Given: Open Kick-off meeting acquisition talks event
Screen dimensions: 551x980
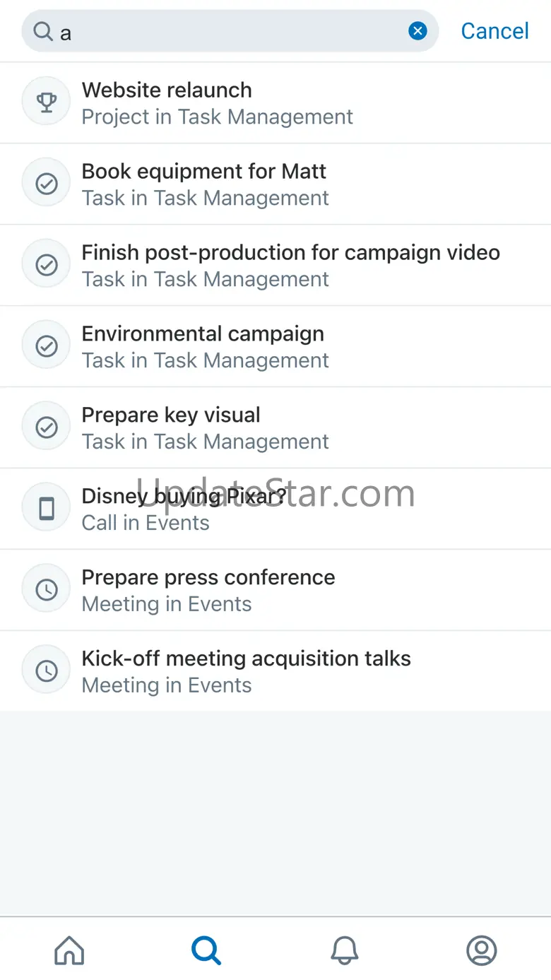Looking at the screenshot, I should [x=246, y=672].
